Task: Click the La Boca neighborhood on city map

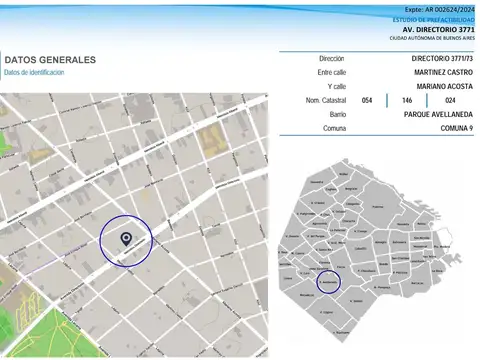Action: point(437,271)
